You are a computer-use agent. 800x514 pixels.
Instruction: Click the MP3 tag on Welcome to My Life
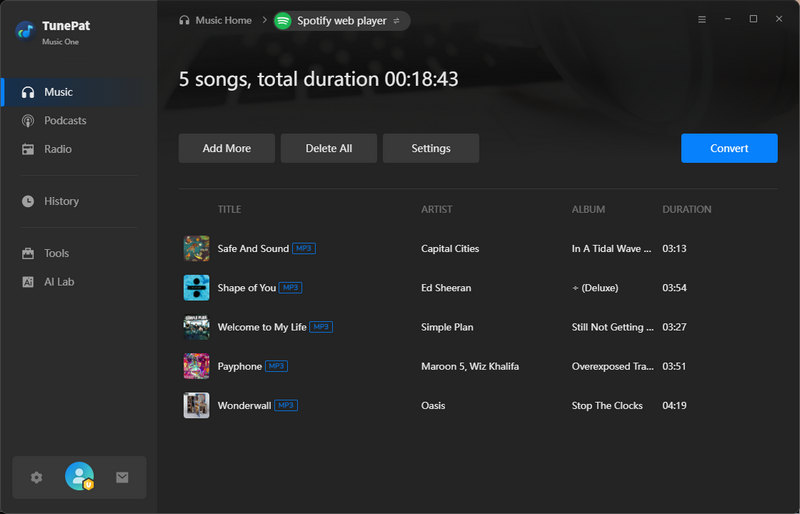(321, 327)
